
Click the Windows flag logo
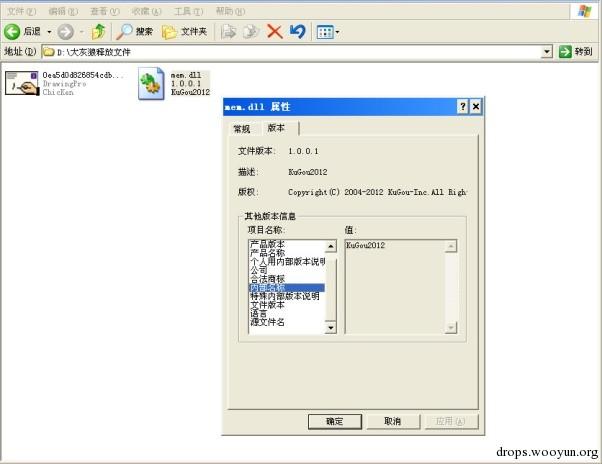[585, 11]
